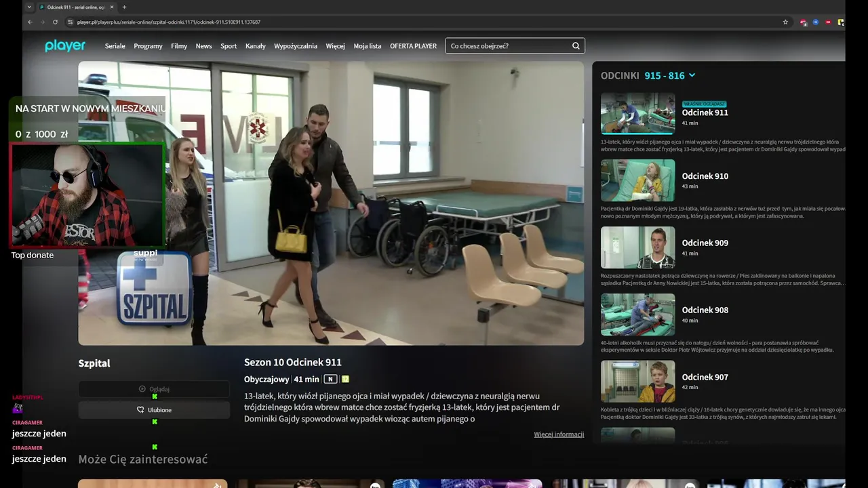Open the Wypożyczalnia section
868x488 pixels.
[x=296, y=46]
